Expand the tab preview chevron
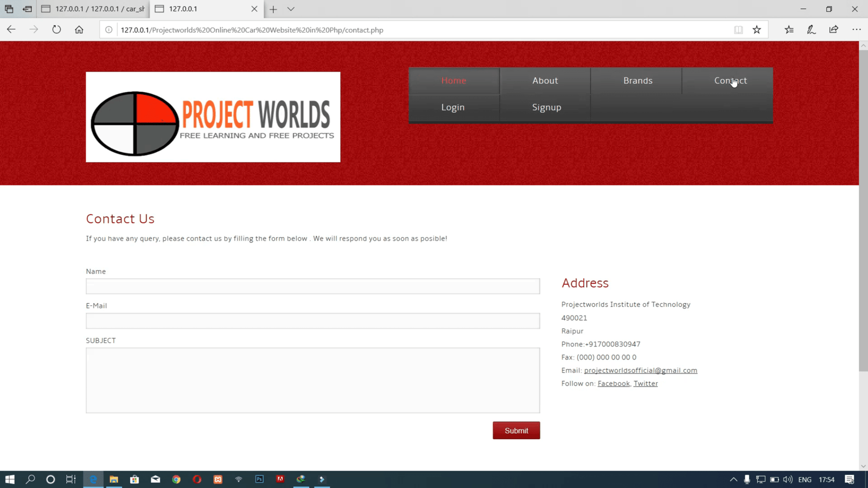 coord(291,9)
